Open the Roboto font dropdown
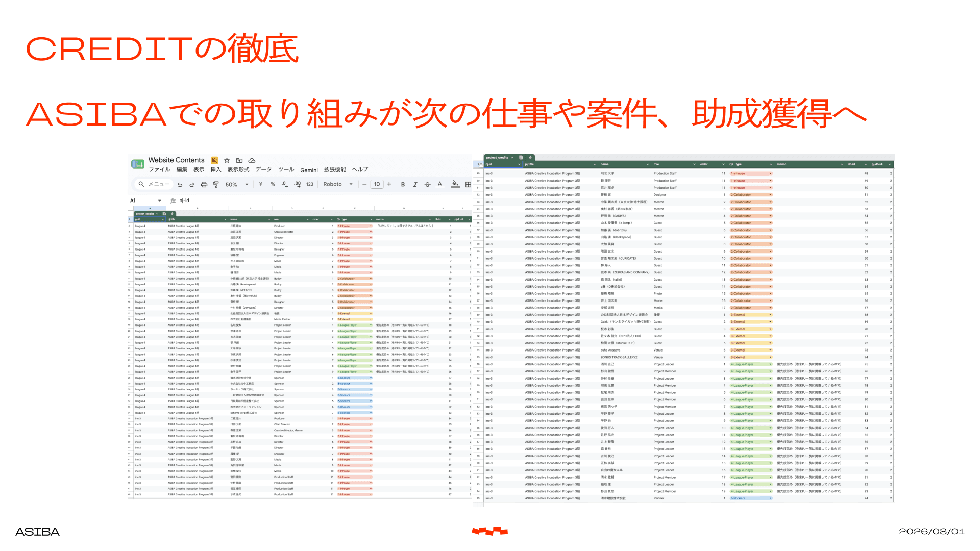Image resolution: width=980 pixels, height=551 pixels. (x=338, y=184)
